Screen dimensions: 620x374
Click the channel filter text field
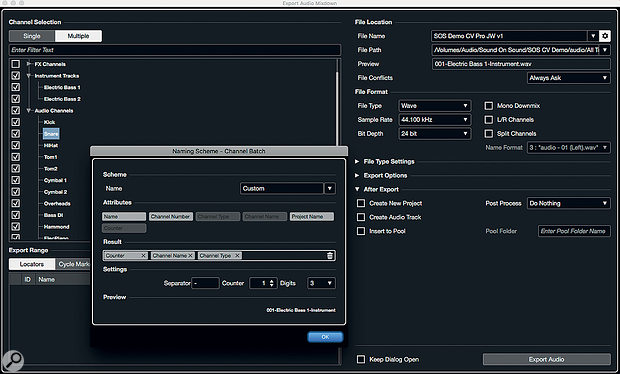[x=175, y=50]
